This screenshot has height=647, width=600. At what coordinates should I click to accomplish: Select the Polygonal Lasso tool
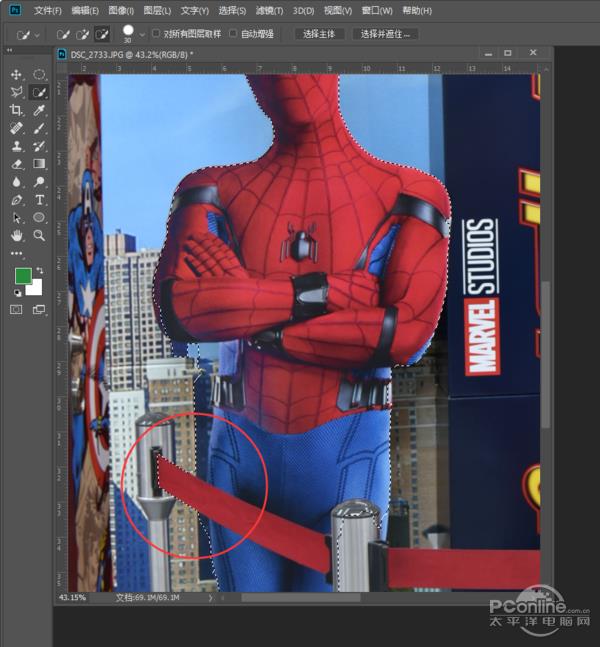(16, 92)
